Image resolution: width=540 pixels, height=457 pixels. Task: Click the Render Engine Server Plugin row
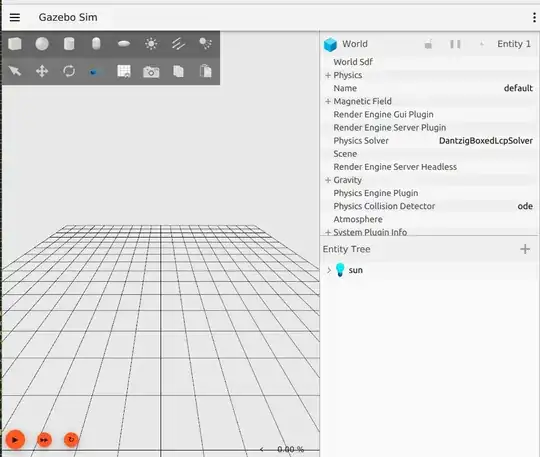[430, 127]
